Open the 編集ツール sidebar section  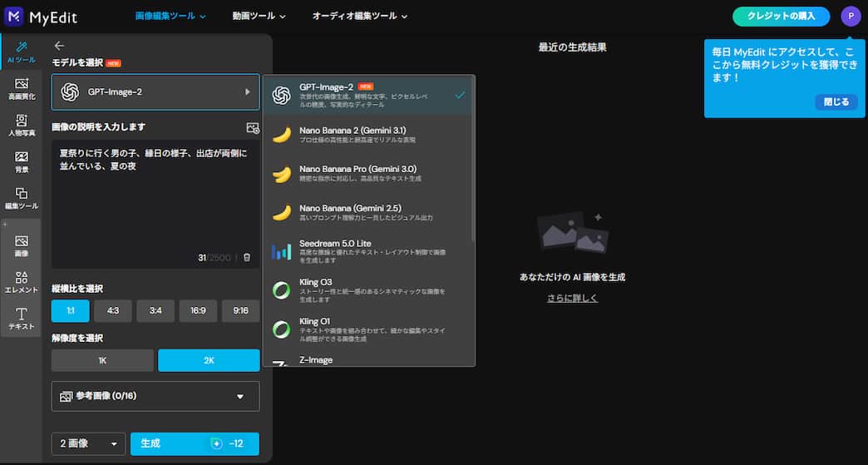[x=22, y=198]
